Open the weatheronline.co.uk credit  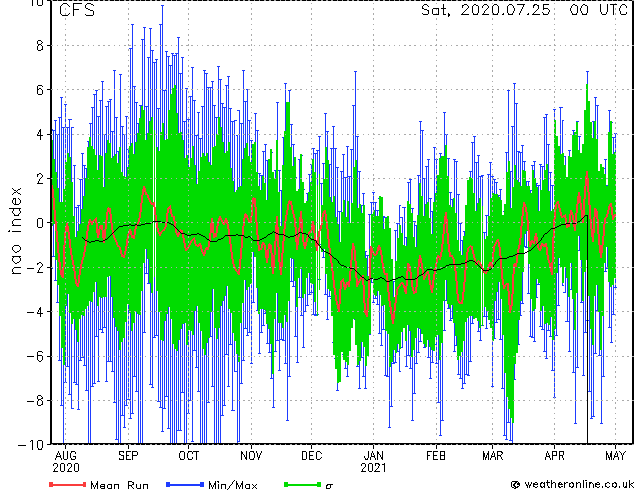572,484
